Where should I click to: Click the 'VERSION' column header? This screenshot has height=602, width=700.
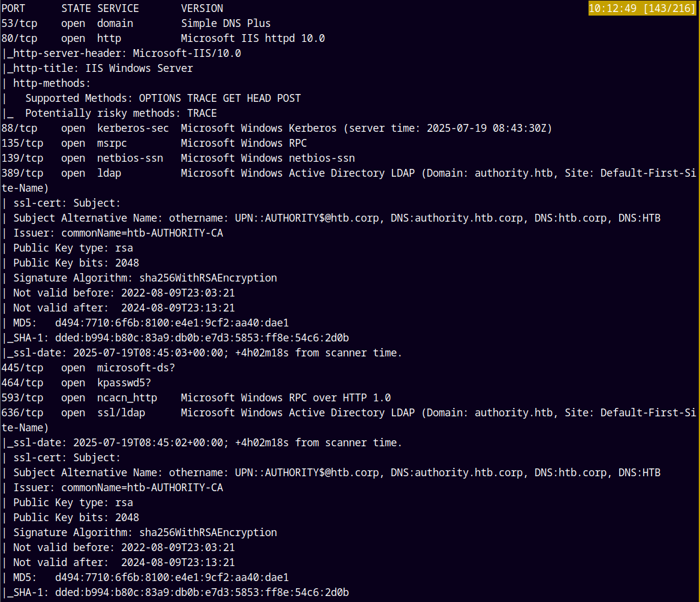[x=202, y=8]
